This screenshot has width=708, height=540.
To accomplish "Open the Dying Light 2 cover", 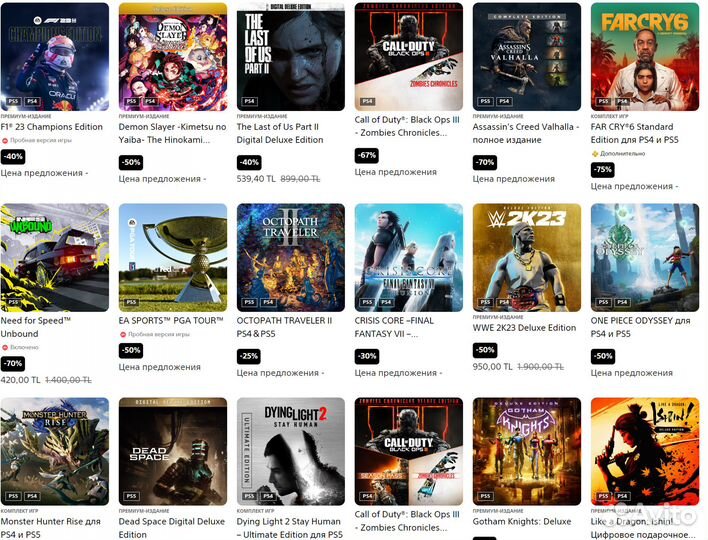I will coord(291,452).
